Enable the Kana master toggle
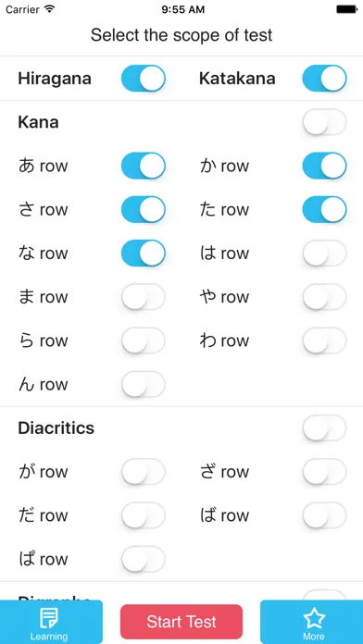Screen dimensions: 363x644 324,122
